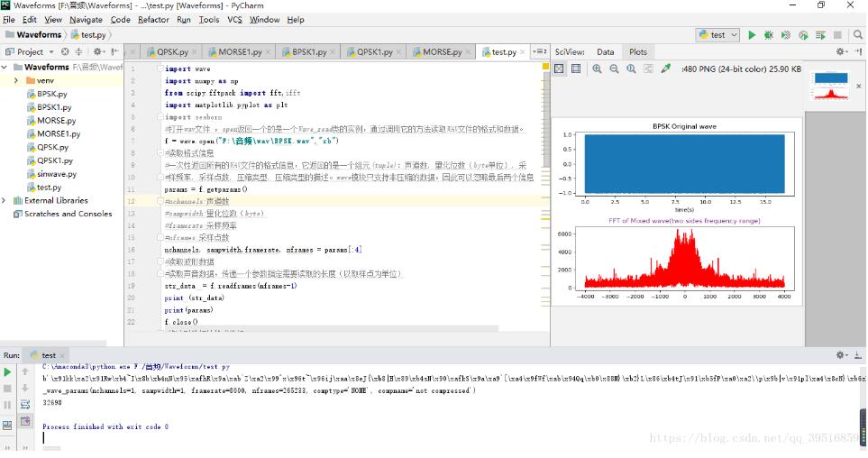Click the fit-to-window icon in SciView
This screenshot has width=868, height=458.
click(648, 69)
